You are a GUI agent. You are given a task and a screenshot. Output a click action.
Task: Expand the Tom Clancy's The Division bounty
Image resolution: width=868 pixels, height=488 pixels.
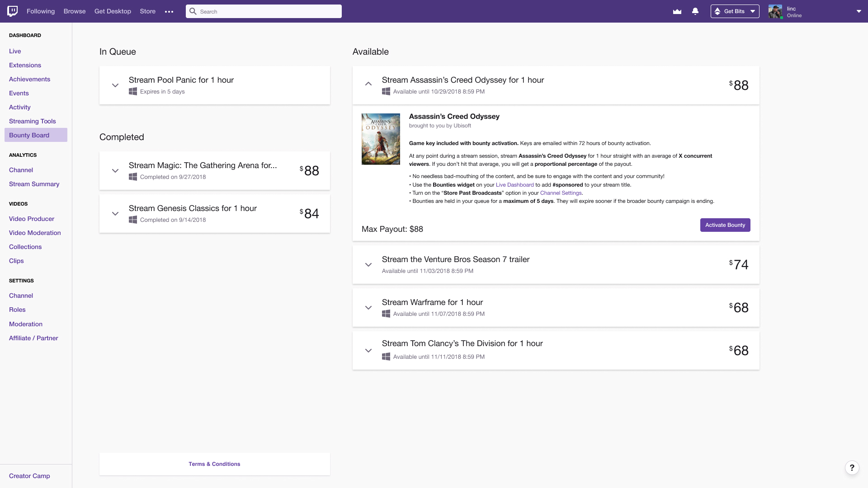(368, 351)
